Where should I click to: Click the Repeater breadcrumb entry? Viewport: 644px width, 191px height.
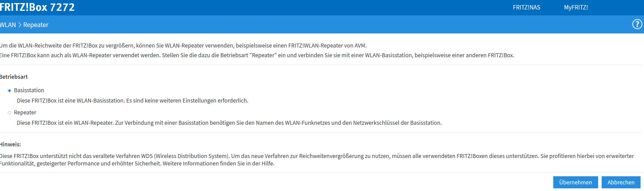pos(36,25)
